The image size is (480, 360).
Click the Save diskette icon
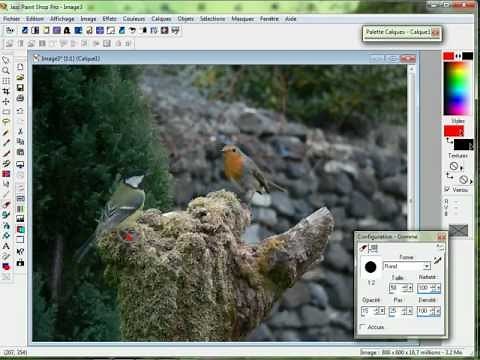coord(20,88)
